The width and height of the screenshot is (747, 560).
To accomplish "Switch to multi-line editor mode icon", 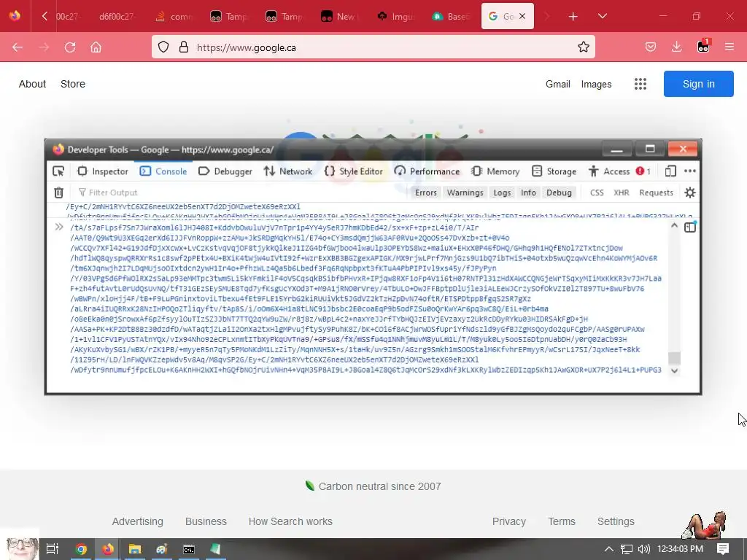I will [690, 227].
